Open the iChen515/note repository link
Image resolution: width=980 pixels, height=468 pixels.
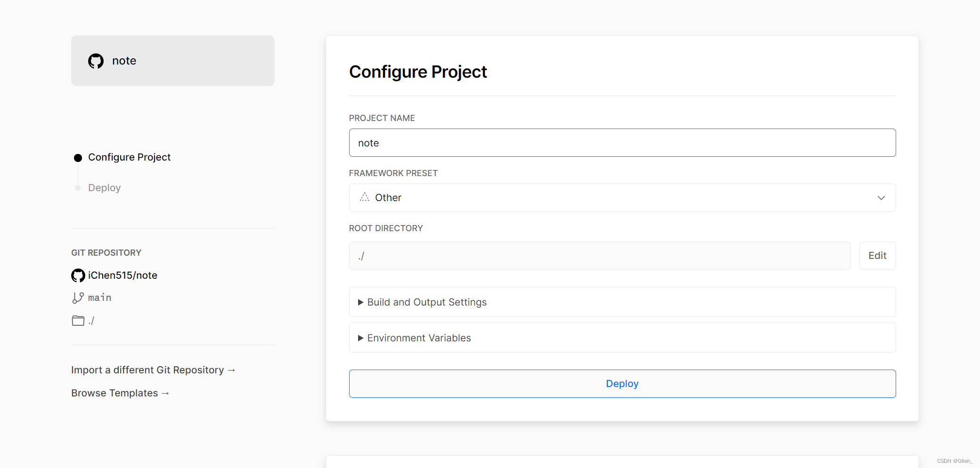click(122, 275)
